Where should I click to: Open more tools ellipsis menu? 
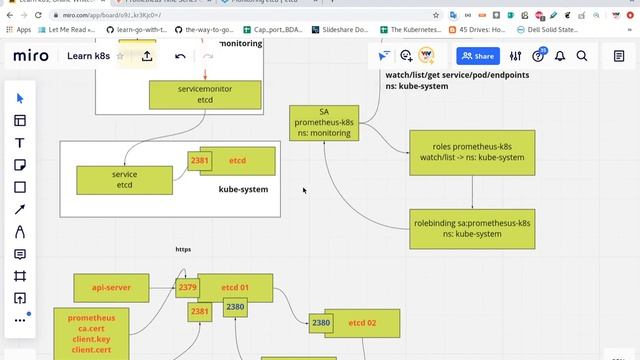click(20, 320)
